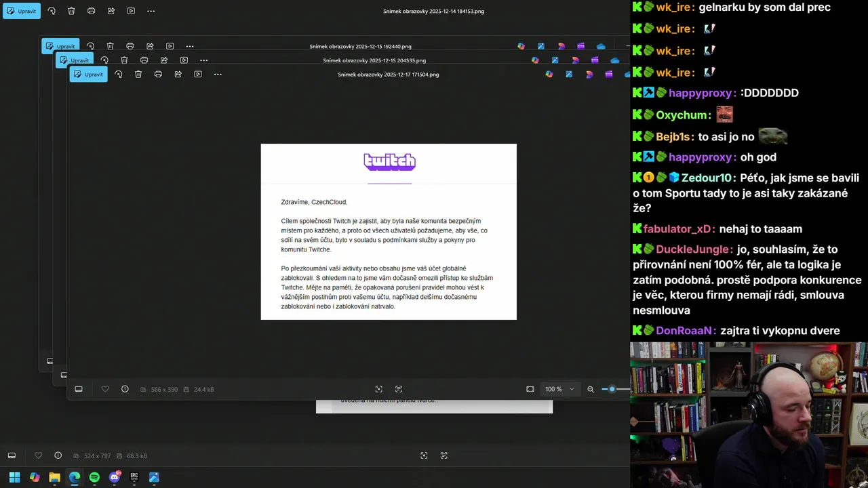The image size is (868, 488).
Task: Print the 171504.png image
Action: click(158, 74)
